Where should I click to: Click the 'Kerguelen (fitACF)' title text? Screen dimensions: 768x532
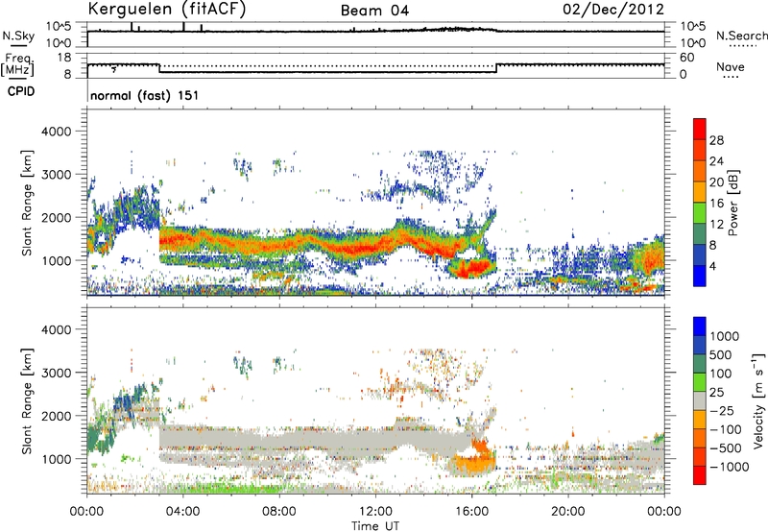pyautogui.click(x=166, y=9)
